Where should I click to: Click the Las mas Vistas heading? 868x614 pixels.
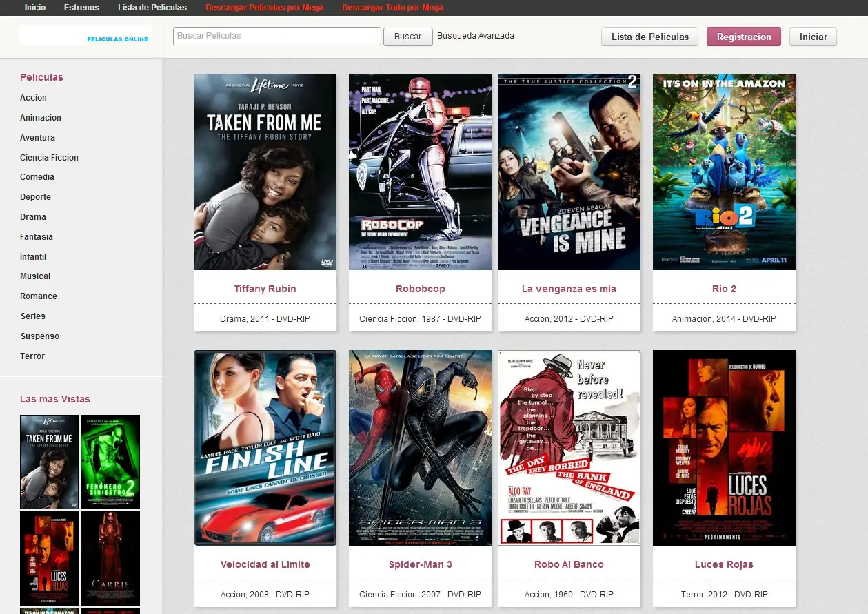tap(55, 399)
